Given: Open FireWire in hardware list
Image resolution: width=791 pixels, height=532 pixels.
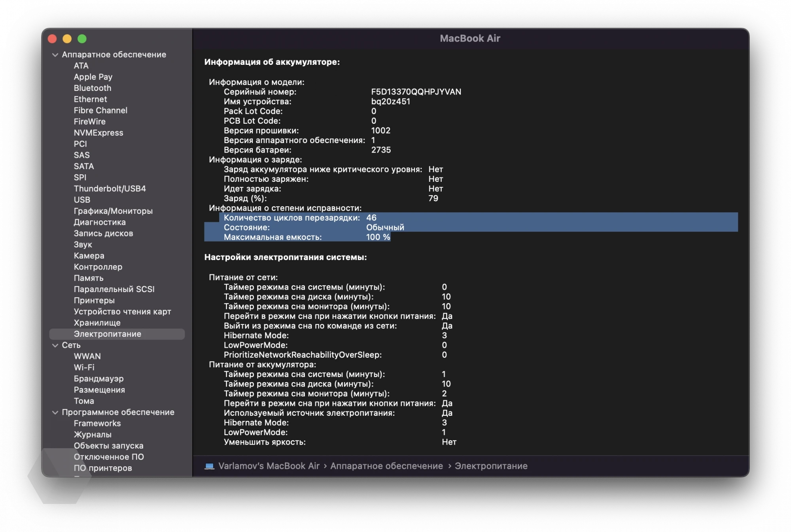Looking at the screenshot, I should 90,121.
